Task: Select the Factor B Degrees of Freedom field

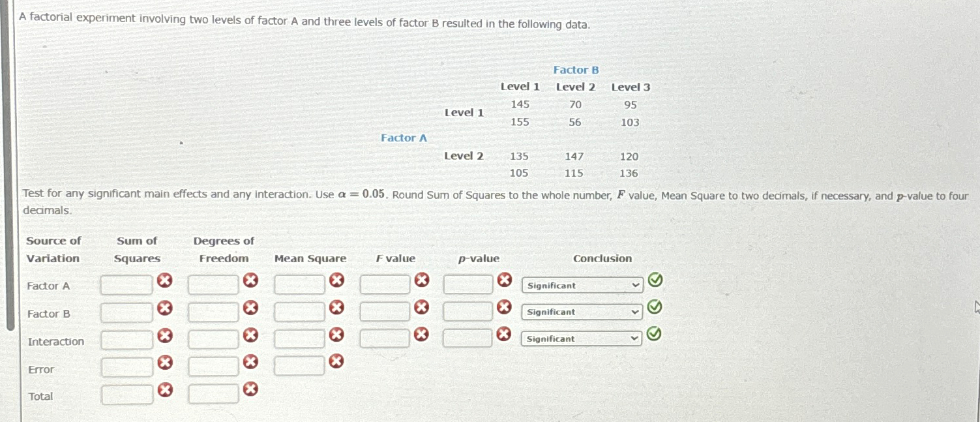Action: (x=214, y=310)
